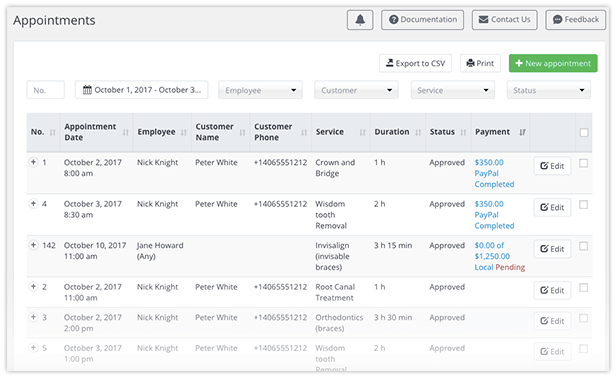
Task: Sort by Employee column
Action: pos(162,132)
